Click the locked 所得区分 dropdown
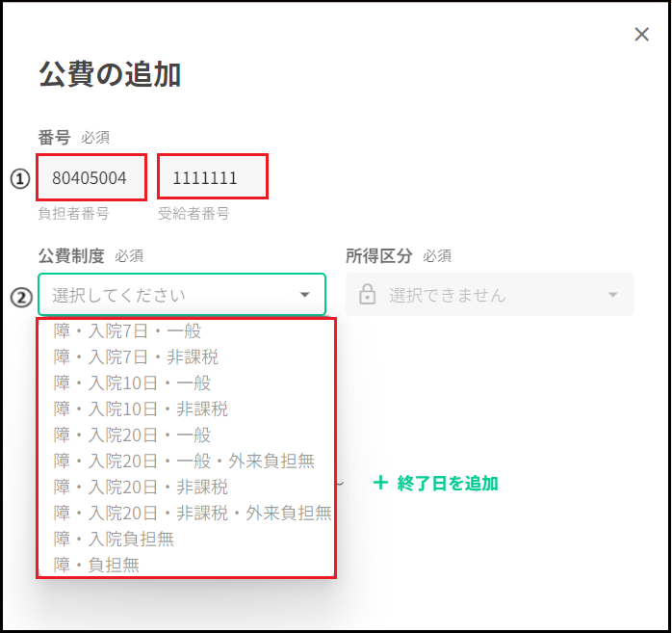Viewport: 672px width, 633px height. 490,295
